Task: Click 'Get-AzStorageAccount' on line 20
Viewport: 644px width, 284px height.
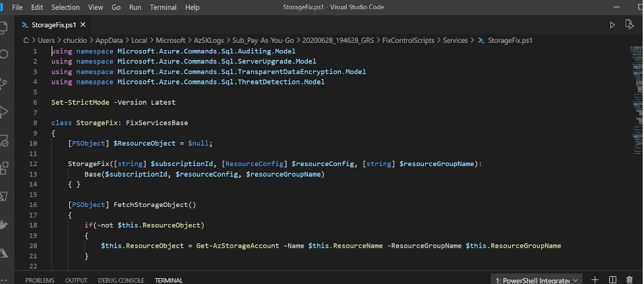Action: (238, 245)
